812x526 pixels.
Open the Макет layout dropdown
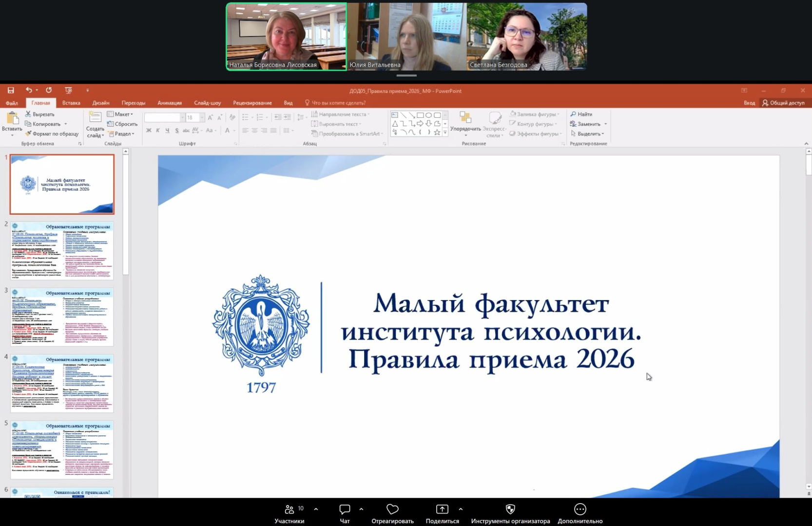[120, 114]
